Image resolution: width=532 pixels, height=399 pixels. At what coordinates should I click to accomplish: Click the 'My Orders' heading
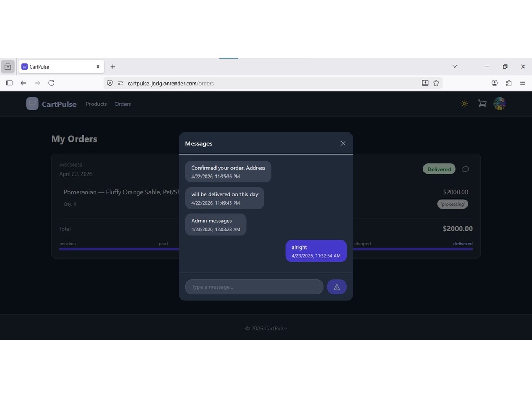(x=74, y=139)
